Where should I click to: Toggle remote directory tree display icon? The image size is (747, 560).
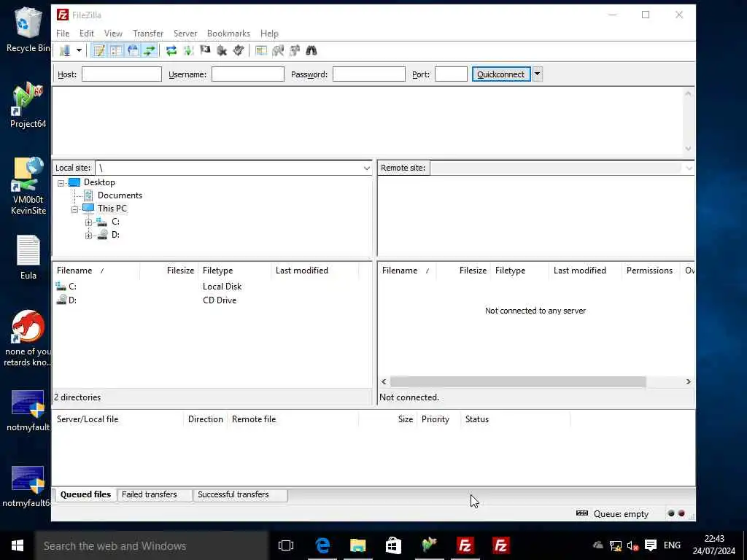[133, 50]
